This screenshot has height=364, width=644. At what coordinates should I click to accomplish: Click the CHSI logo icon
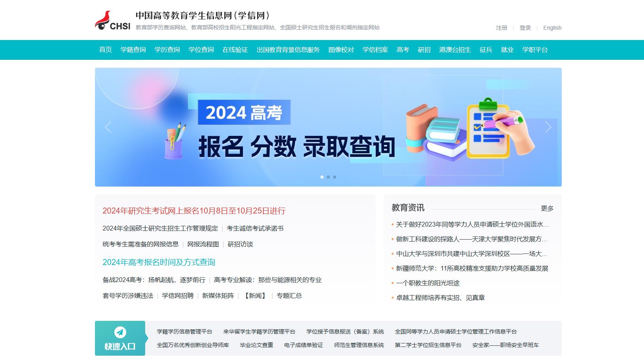click(112, 21)
